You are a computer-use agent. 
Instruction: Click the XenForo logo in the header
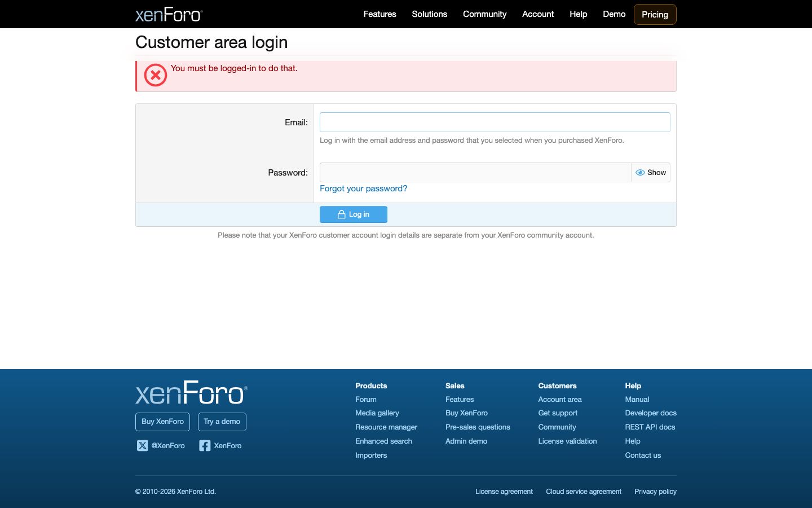[169, 14]
